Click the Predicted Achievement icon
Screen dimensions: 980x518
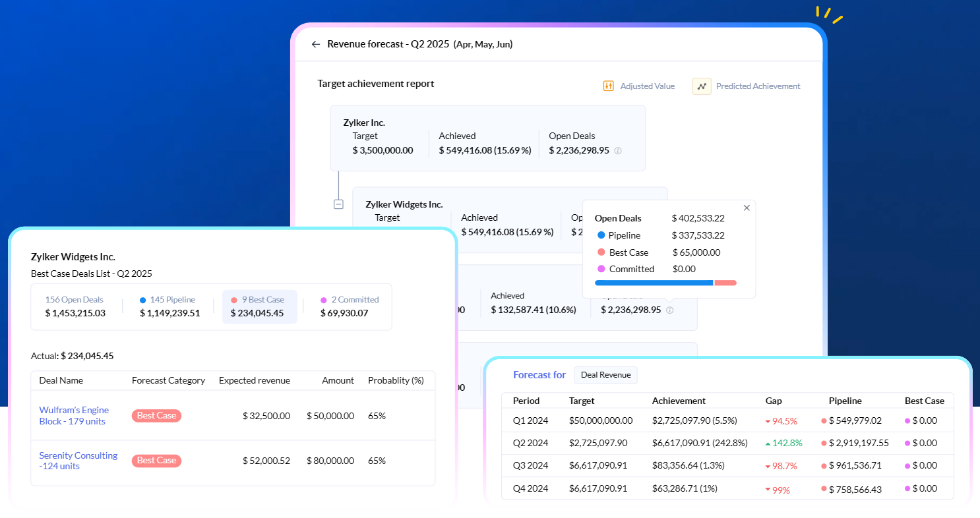click(x=702, y=86)
